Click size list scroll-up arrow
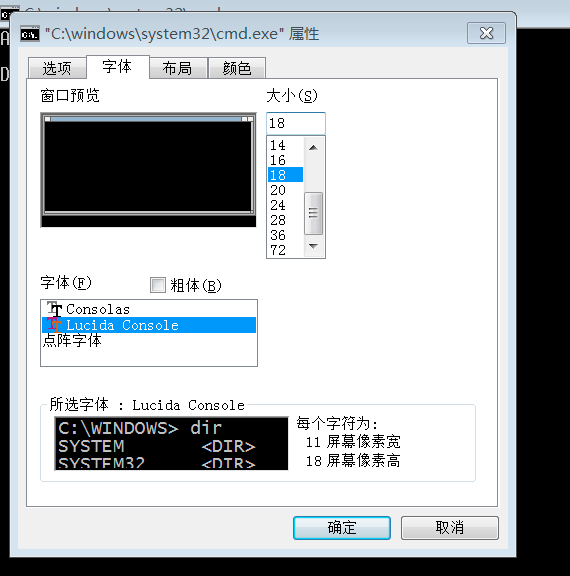 tap(313, 147)
